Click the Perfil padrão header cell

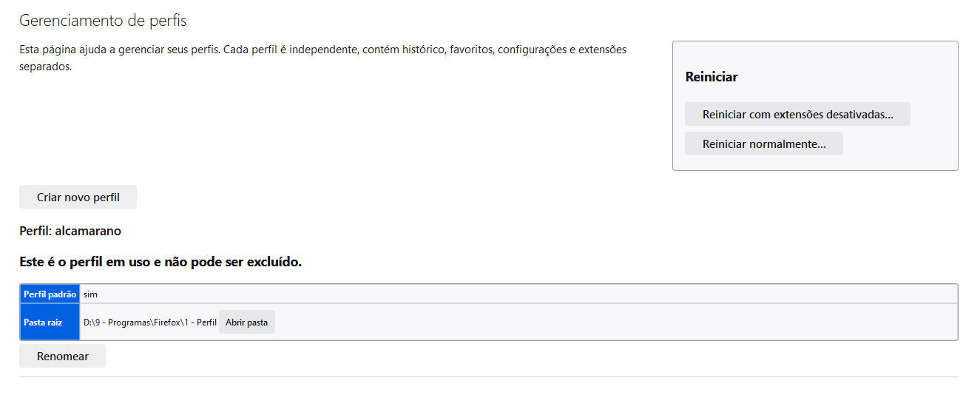50,294
